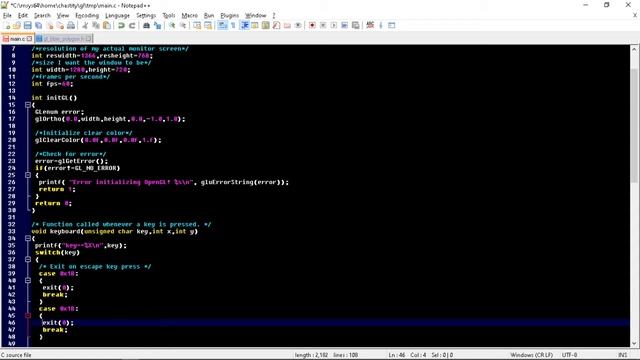Collapse second case block fold at line 45
Screen dimensions: 640x360
point(28,316)
